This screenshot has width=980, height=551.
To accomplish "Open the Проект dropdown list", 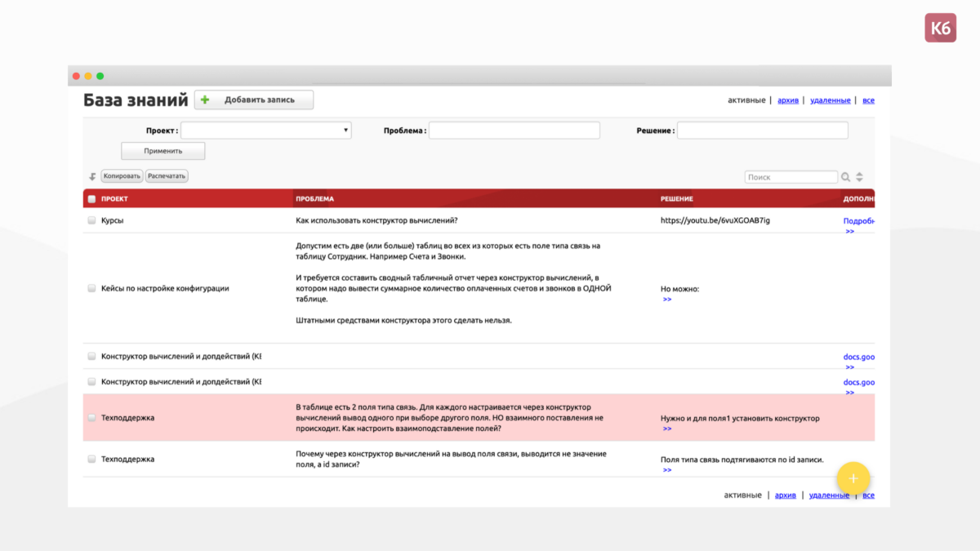I will click(x=269, y=130).
